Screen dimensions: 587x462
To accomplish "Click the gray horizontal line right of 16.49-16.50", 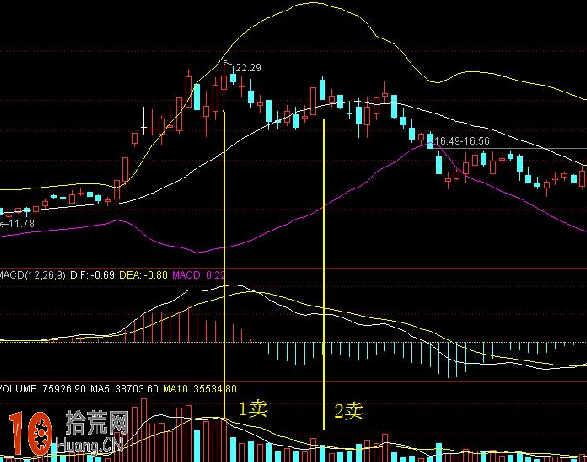I will pyautogui.click(x=510, y=148).
